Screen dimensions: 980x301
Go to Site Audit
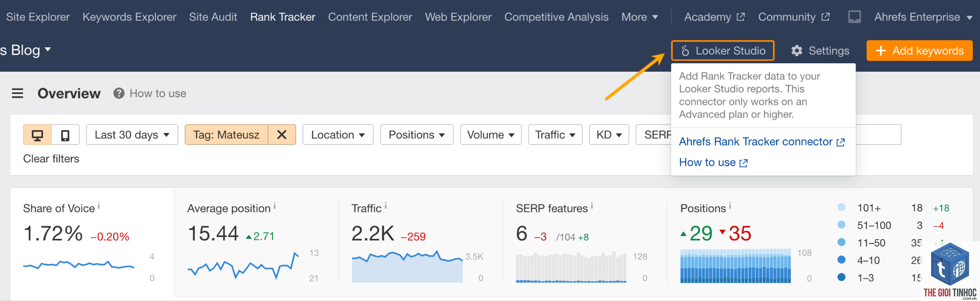[x=213, y=17]
